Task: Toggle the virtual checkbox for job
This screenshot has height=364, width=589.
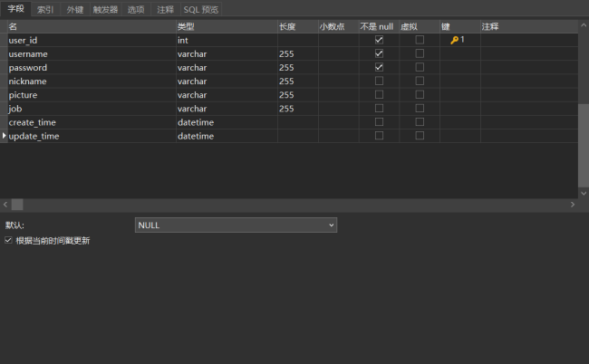Action: (420, 108)
